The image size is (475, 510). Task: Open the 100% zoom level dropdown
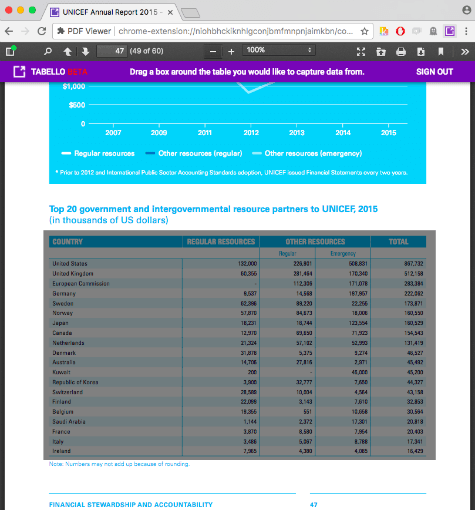pos(279,50)
